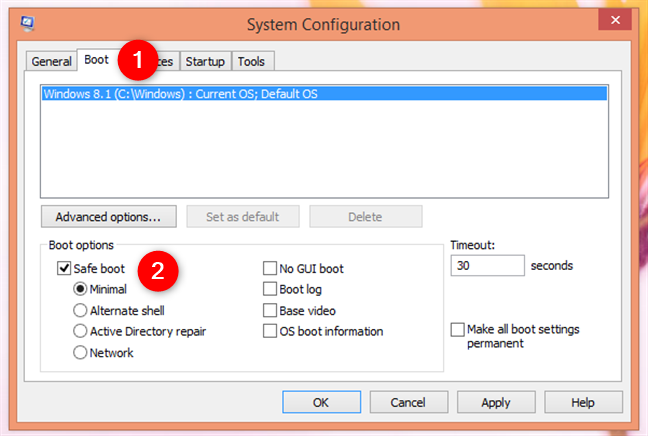Check Make all boot settings permanent

tap(457, 330)
